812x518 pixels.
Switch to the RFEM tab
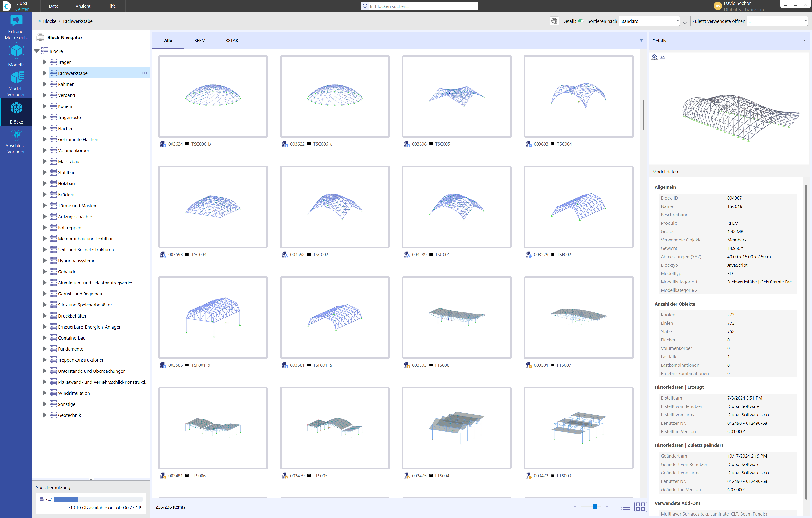(x=200, y=41)
